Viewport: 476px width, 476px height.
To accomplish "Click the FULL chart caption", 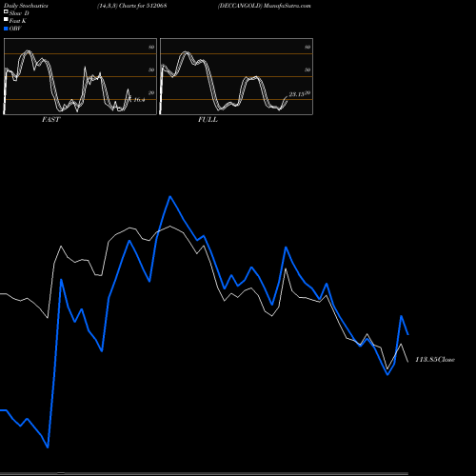I will pyautogui.click(x=208, y=120).
